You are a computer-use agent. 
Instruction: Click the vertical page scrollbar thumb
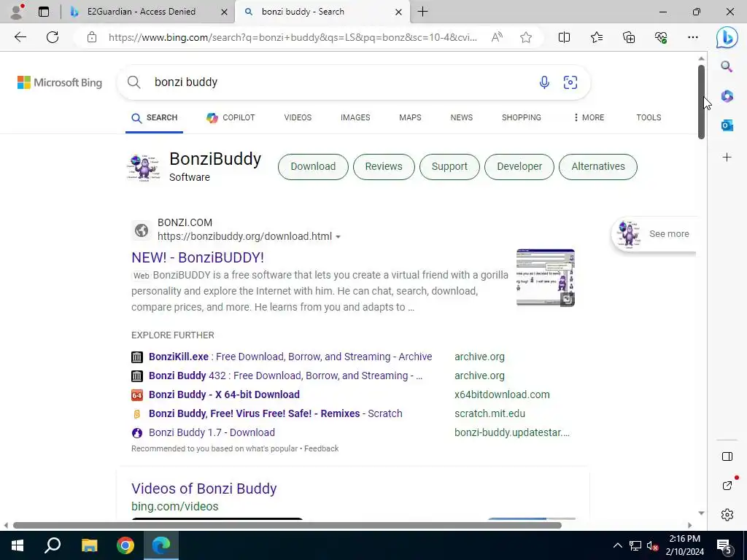(x=701, y=102)
